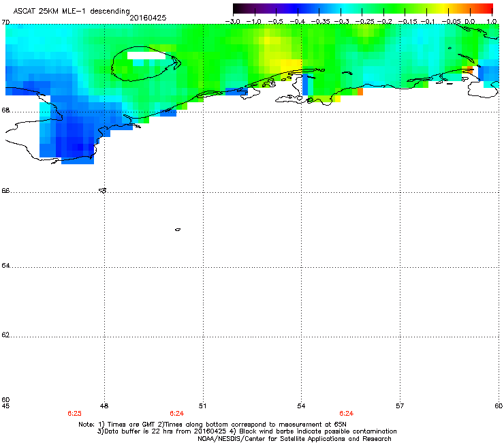504x443 pixels.
Task: Click the -0.4 color scale label
Action: (x=298, y=22)
